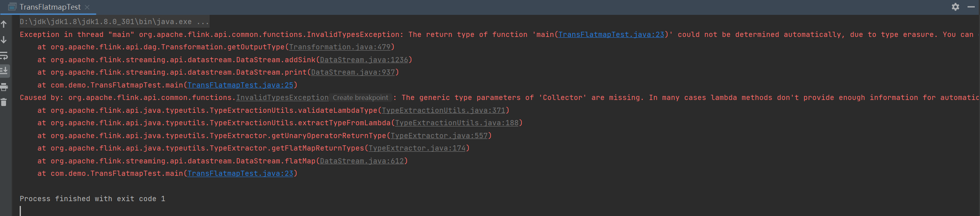
Task: Clear console with the trash icon
Action: pyautogui.click(x=4, y=102)
